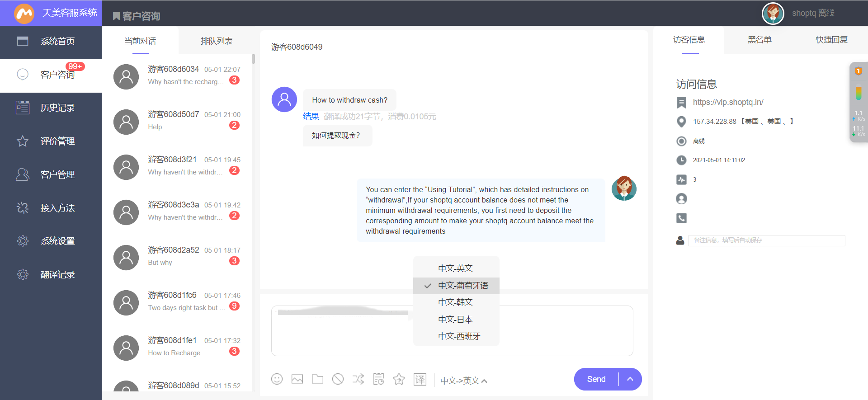The width and height of the screenshot is (868, 400).
Task: Choose 中文-英文 translation option
Action: point(455,268)
